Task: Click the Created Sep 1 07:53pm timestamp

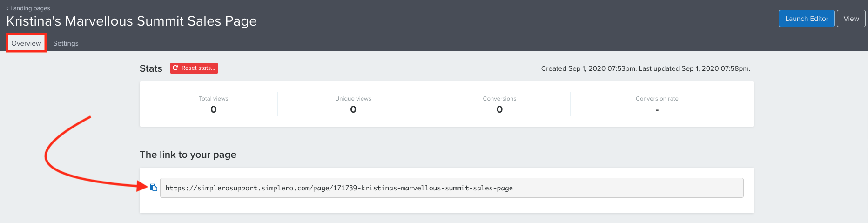Action: pos(589,68)
